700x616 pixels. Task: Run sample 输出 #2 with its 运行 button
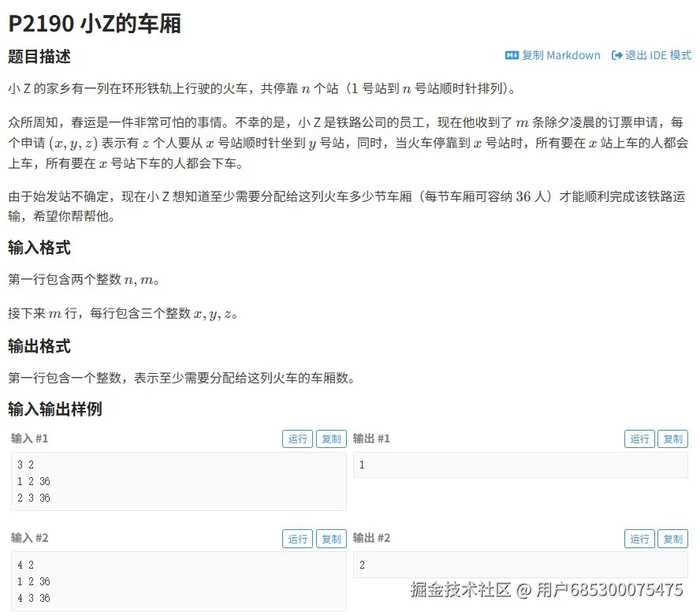pyautogui.click(x=639, y=539)
